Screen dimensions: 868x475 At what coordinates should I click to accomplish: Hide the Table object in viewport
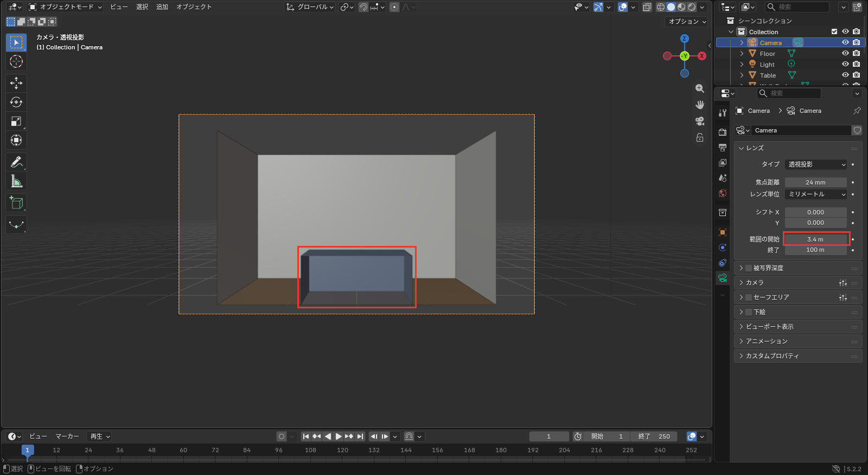point(845,75)
